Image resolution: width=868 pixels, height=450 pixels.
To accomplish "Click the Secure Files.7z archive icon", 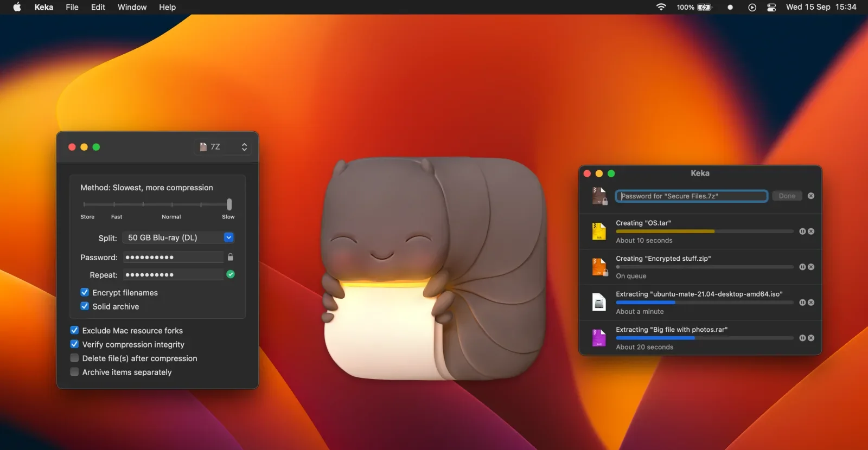I will [x=599, y=196].
